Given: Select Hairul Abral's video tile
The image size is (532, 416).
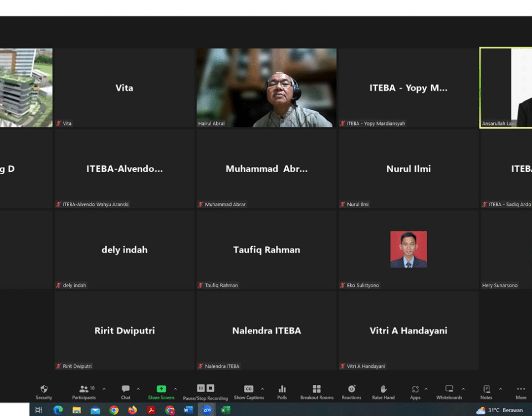Looking at the screenshot, I should pos(267,88).
